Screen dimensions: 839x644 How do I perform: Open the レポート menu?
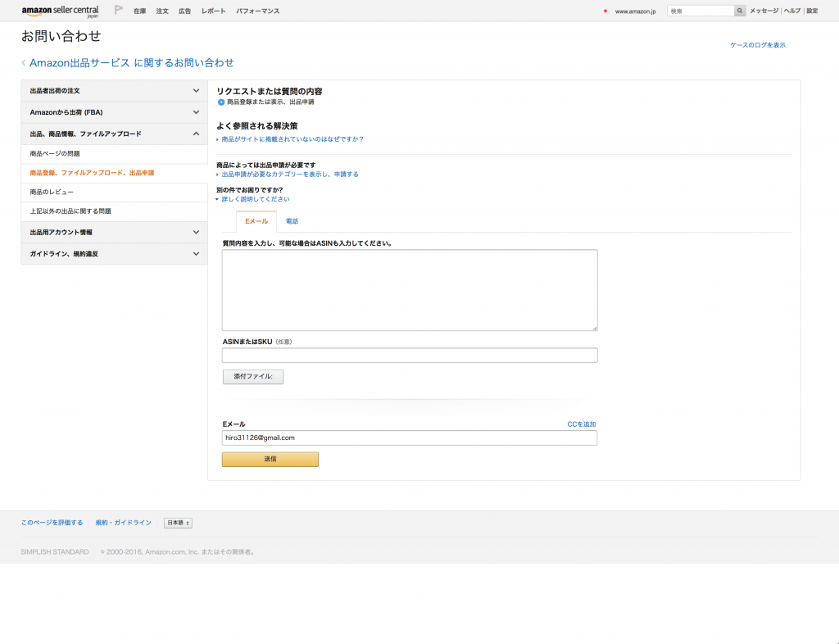pyautogui.click(x=214, y=11)
